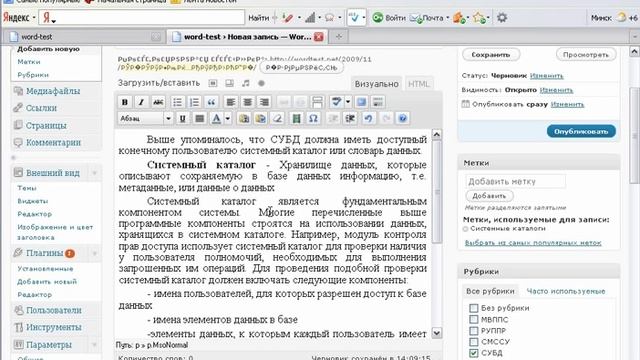Image resolution: width=640 pixels, height=360 pixels.
Task: Remove the 'Системные каталоги' tag
Action: [465, 229]
